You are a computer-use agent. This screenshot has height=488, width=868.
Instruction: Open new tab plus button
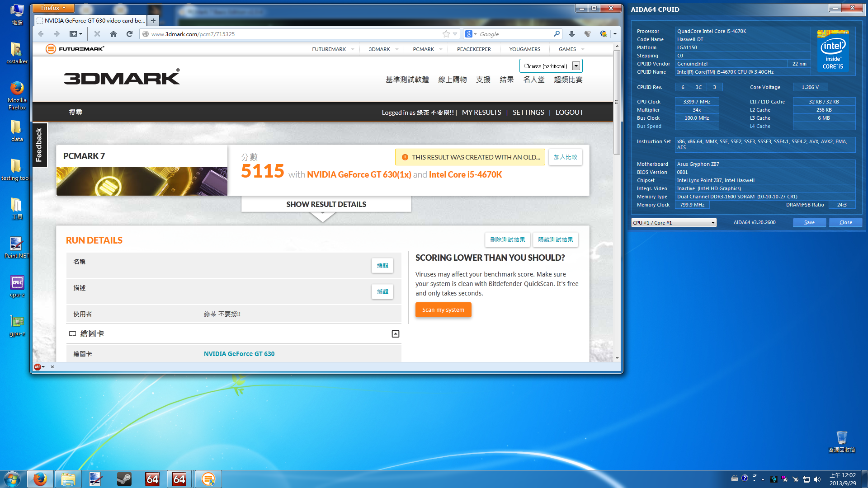click(153, 21)
